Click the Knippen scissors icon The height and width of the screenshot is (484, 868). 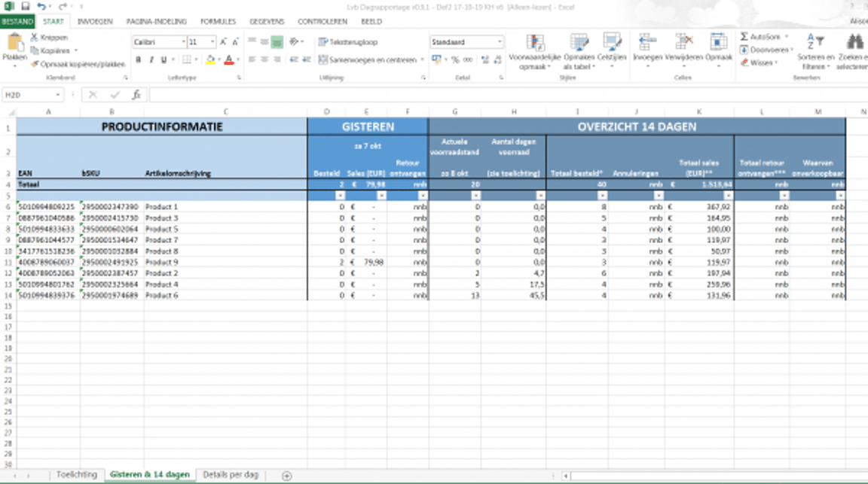click(x=35, y=38)
